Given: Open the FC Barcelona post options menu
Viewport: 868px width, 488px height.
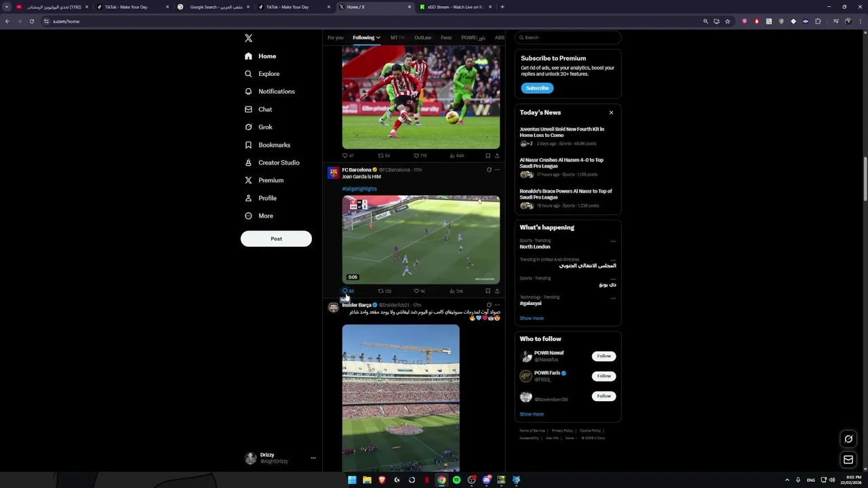Looking at the screenshot, I should [x=497, y=170].
